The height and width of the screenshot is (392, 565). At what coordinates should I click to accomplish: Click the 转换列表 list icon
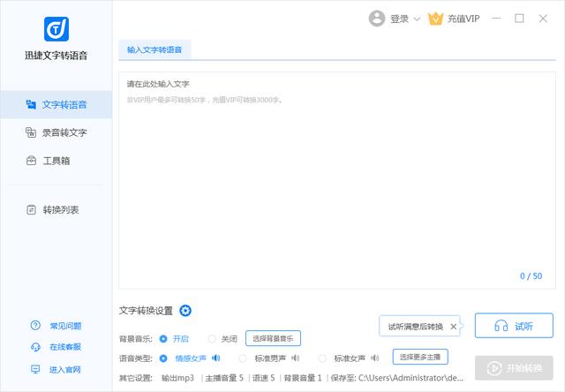[x=32, y=210]
